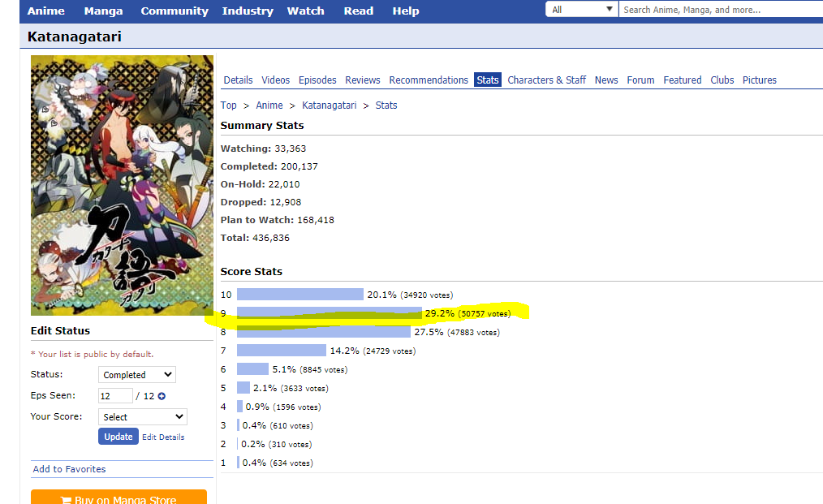Screen dimensions: 823x504
Task: Switch to the Featured tab
Action: (683, 80)
